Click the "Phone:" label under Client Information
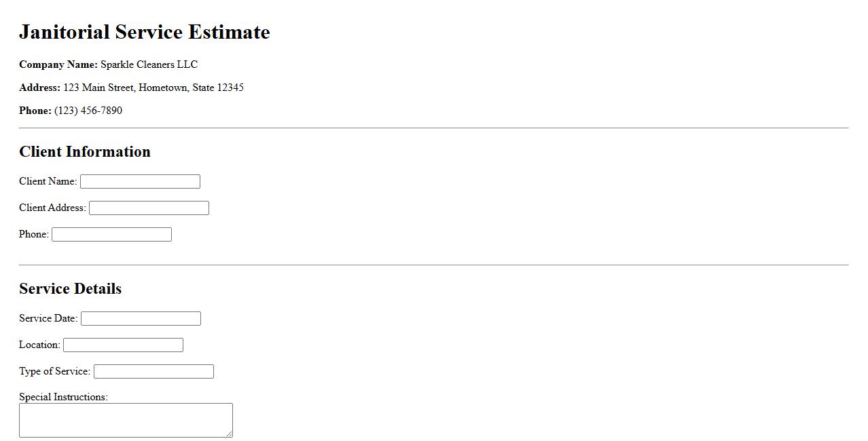Viewport: 868px width, 441px height. [x=34, y=234]
